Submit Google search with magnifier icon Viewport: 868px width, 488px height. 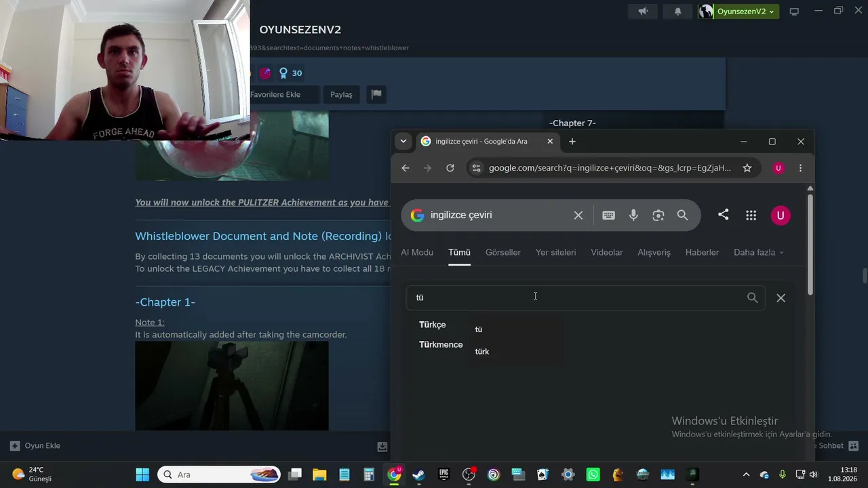tap(683, 216)
